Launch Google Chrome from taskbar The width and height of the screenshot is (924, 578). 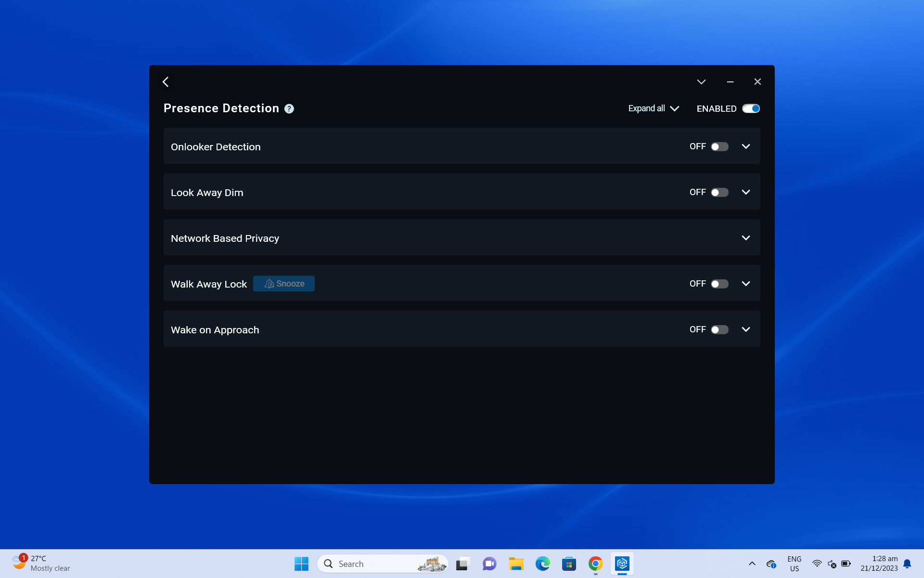click(595, 564)
